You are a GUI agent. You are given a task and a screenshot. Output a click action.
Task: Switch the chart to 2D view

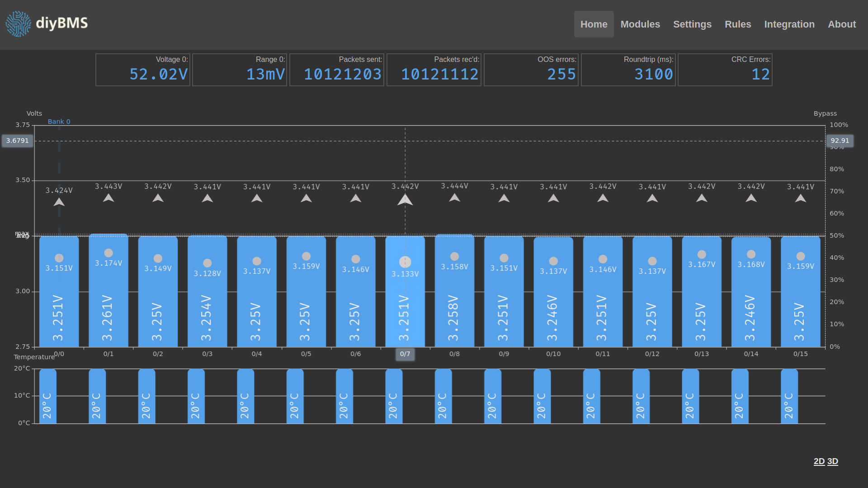point(819,461)
